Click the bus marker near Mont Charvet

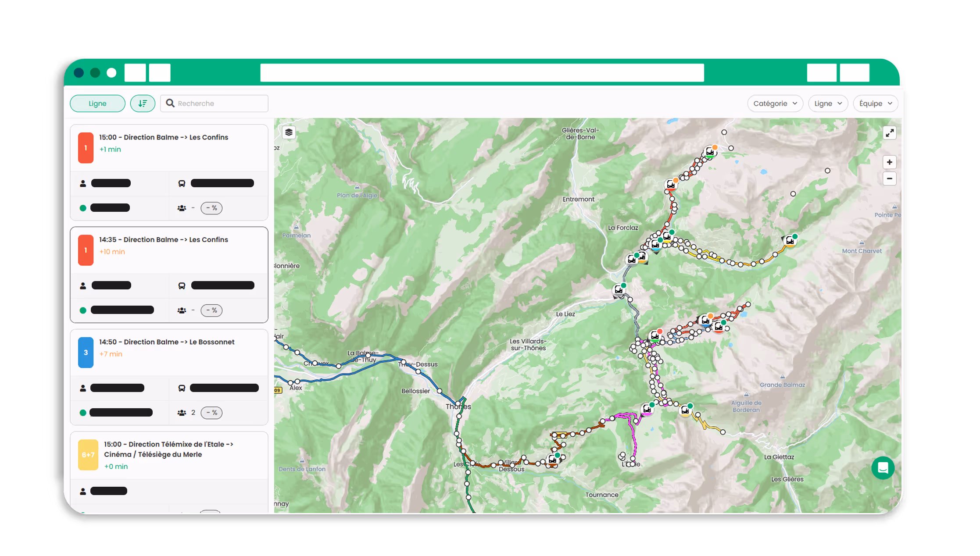(790, 241)
